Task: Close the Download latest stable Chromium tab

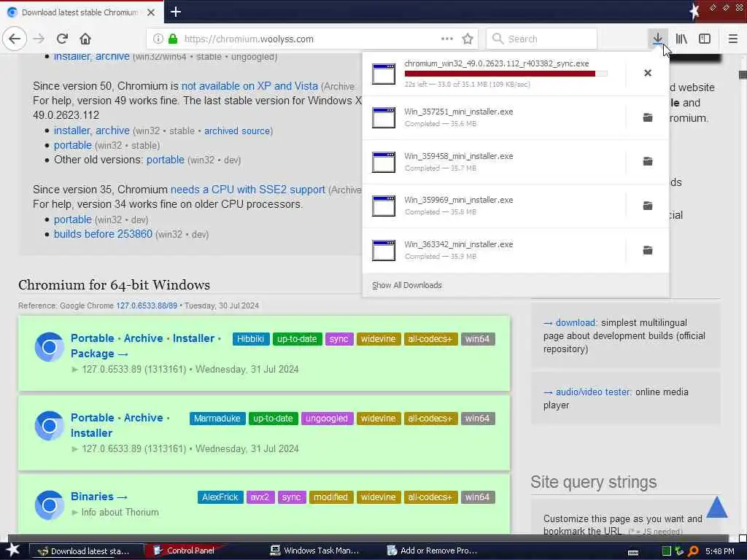Action: 151,12
